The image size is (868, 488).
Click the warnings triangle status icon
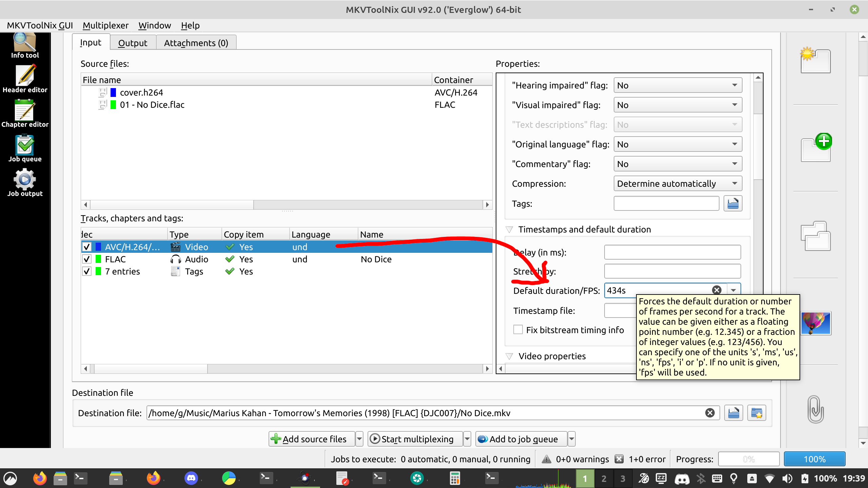(x=546, y=459)
